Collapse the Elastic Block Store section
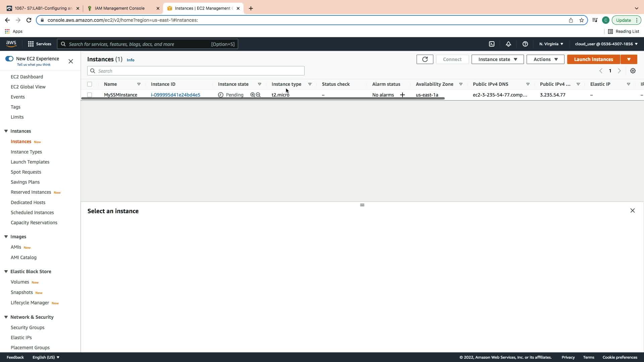This screenshot has width=644, height=362. (6, 271)
